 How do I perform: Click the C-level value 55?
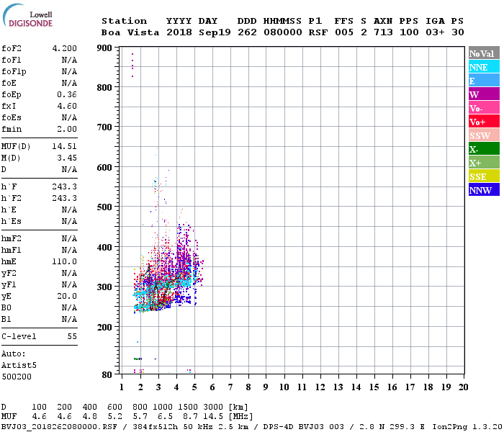[x=72, y=336]
